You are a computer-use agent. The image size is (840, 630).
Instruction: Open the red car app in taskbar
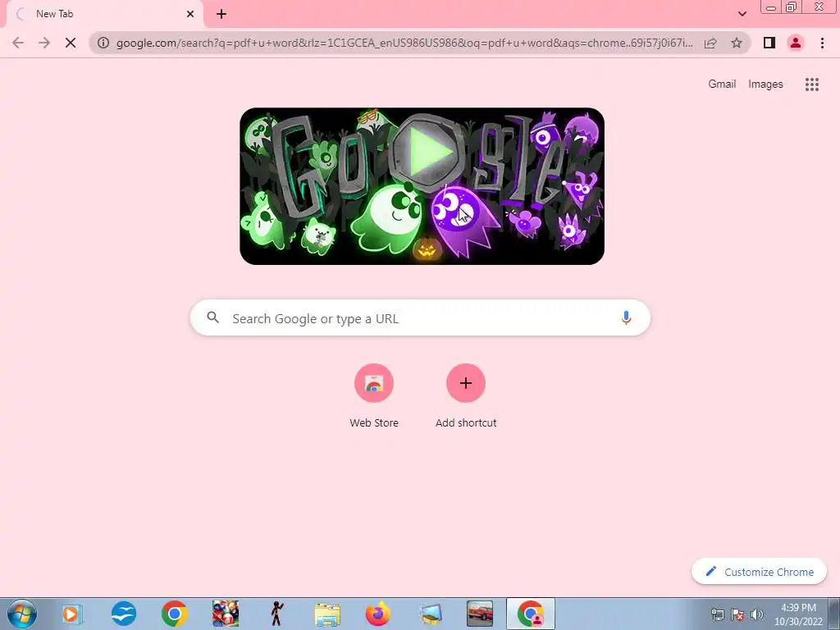click(479, 614)
